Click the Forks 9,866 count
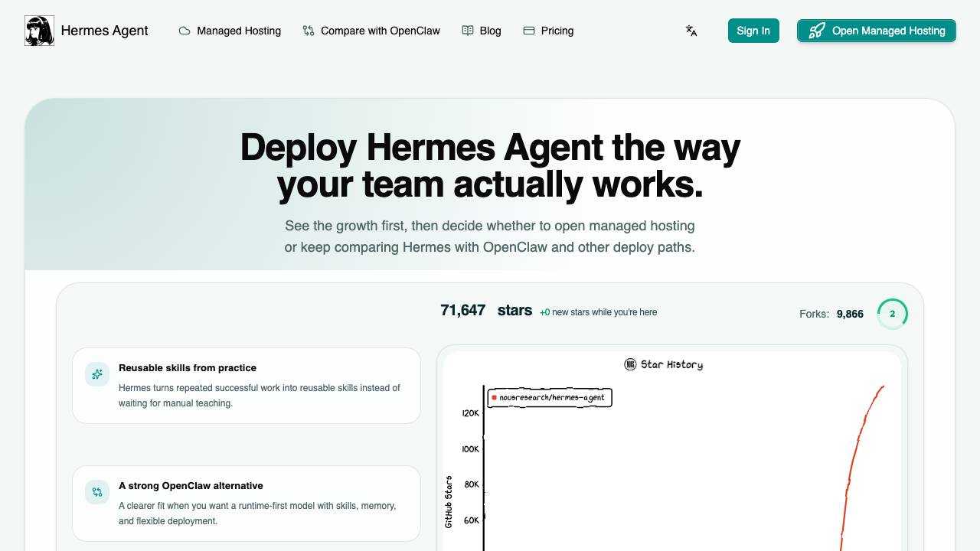This screenshot has height=551, width=980. (x=831, y=314)
